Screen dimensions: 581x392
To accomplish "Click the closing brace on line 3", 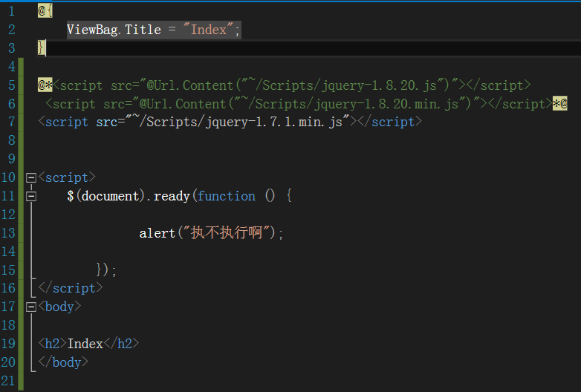I will pyautogui.click(x=41, y=48).
